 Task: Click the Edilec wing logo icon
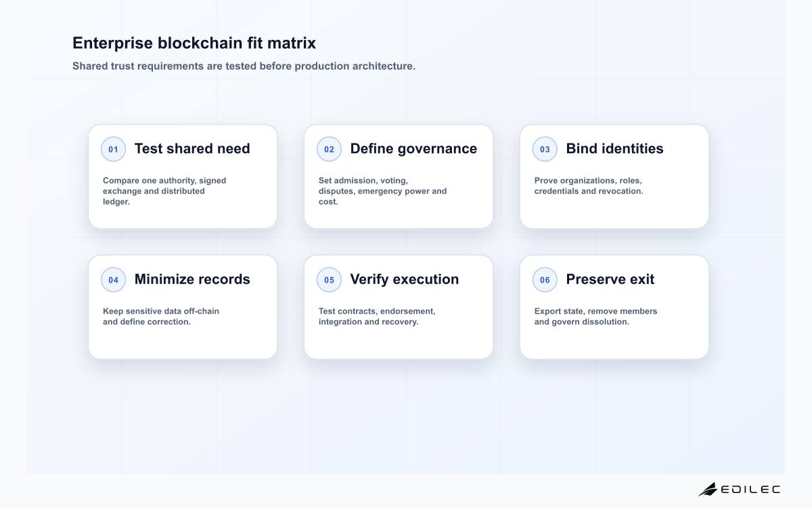[x=707, y=489]
